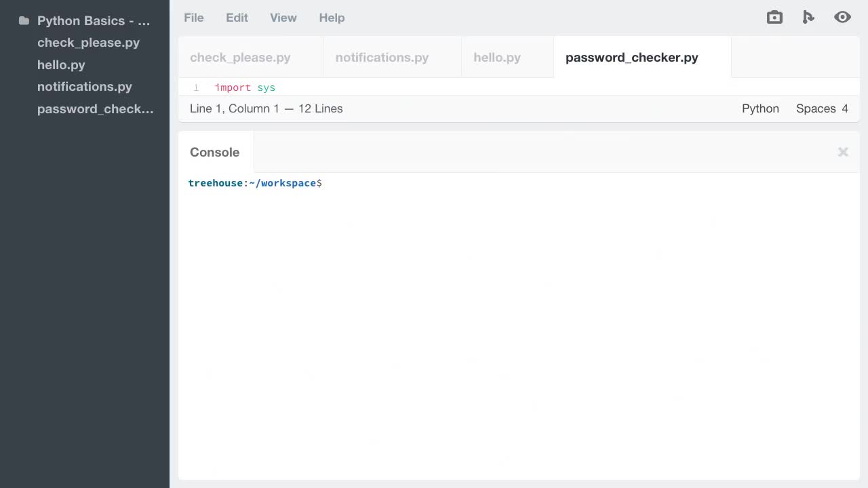Image resolution: width=868 pixels, height=488 pixels.
Task: Open hello.py from the sidebar
Action: point(61,64)
